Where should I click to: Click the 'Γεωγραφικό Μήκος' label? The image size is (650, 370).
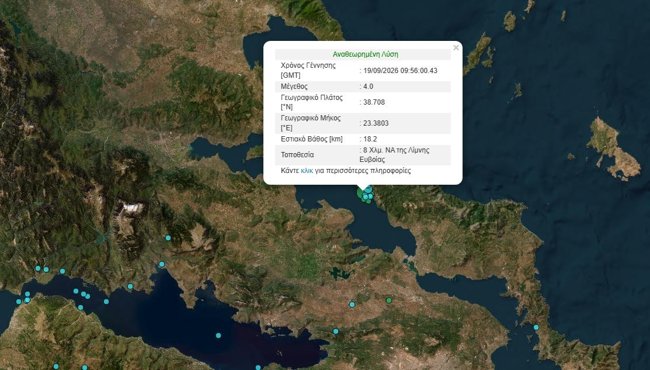tap(310, 118)
